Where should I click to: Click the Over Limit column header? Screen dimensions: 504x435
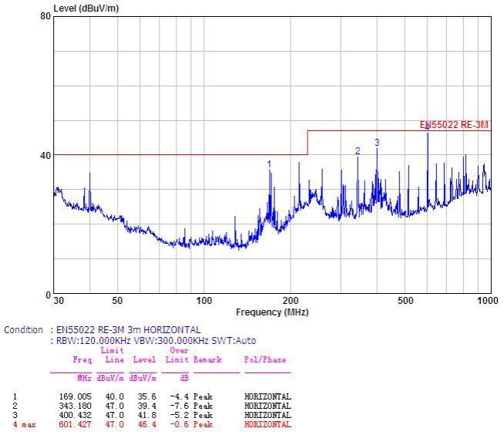pyautogui.click(x=179, y=356)
